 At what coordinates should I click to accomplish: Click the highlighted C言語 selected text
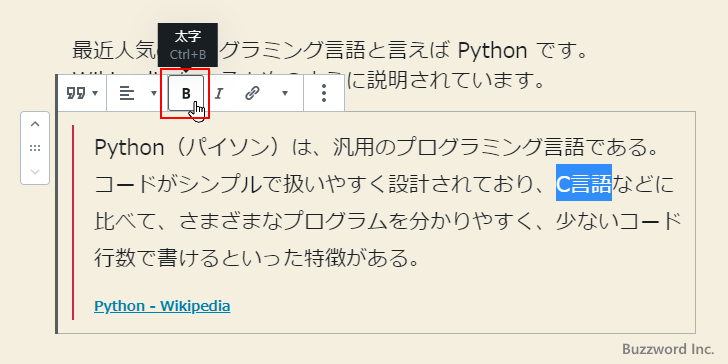click(584, 185)
